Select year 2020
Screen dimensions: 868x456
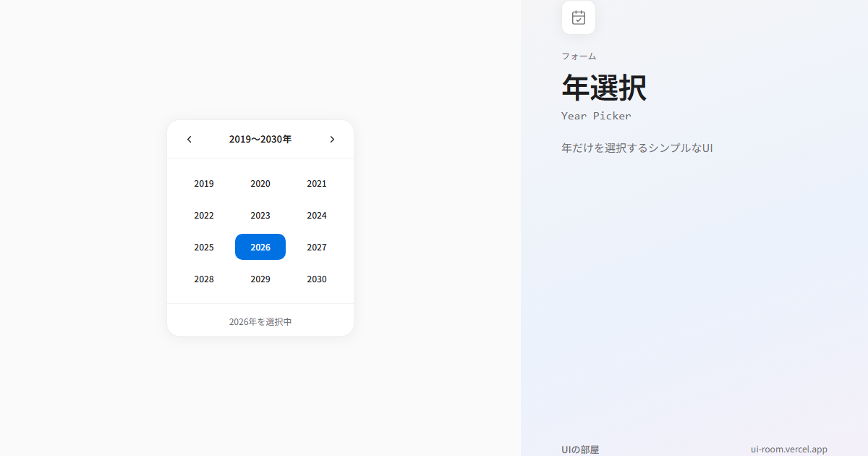point(260,184)
